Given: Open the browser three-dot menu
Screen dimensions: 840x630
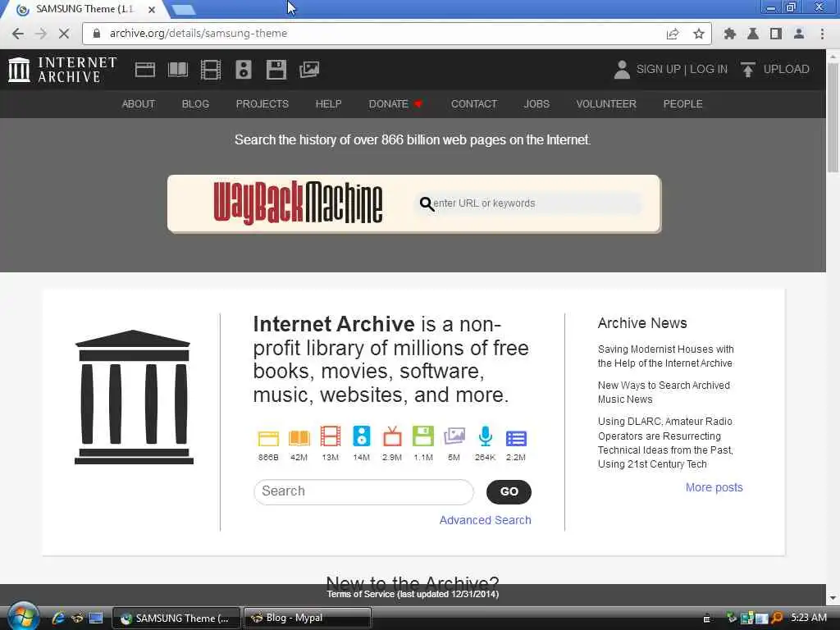Looking at the screenshot, I should pyautogui.click(x=822, y=34).
